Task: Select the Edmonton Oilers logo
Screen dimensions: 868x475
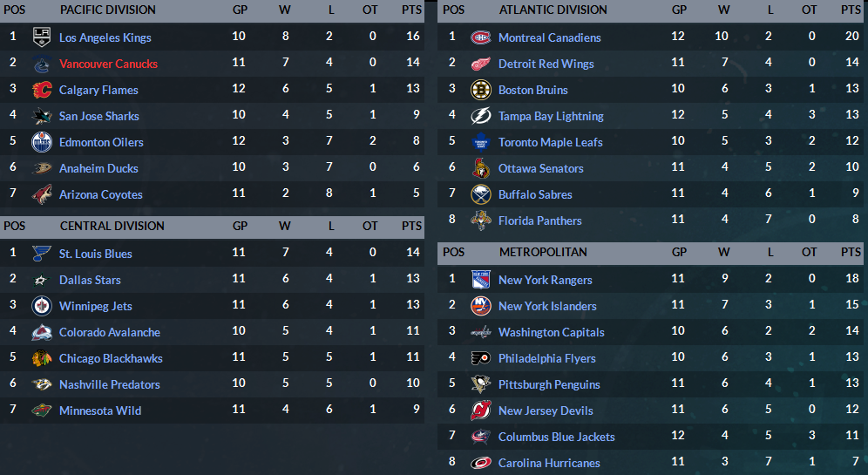Action: (42, 142)
